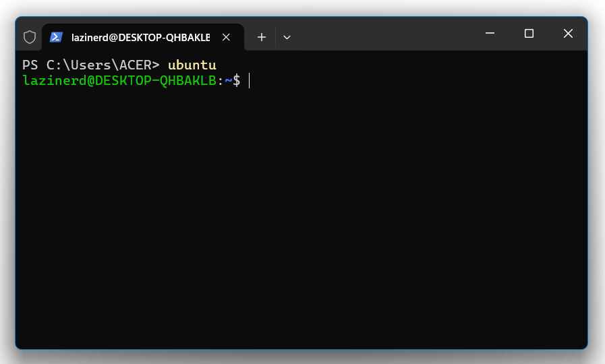
Task: Open a new tab with plus icon
Action: click(x=262, y=37)
